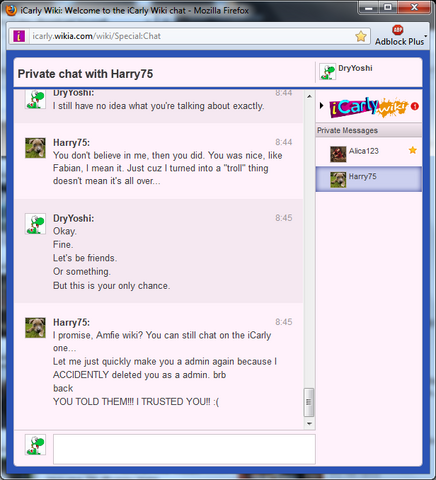Open the iCarly Wiki main chat logo
Viewport: 436px width, 480px height.
pos(369,107)
